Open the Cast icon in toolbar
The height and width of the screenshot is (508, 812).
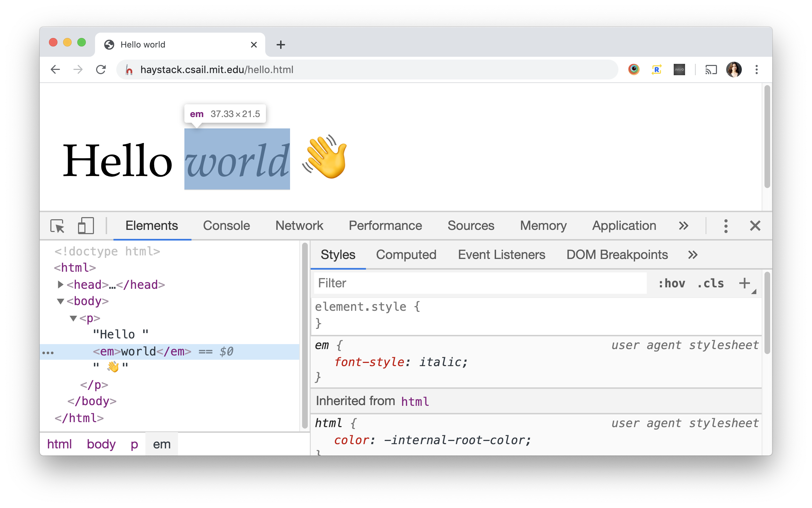711,70
